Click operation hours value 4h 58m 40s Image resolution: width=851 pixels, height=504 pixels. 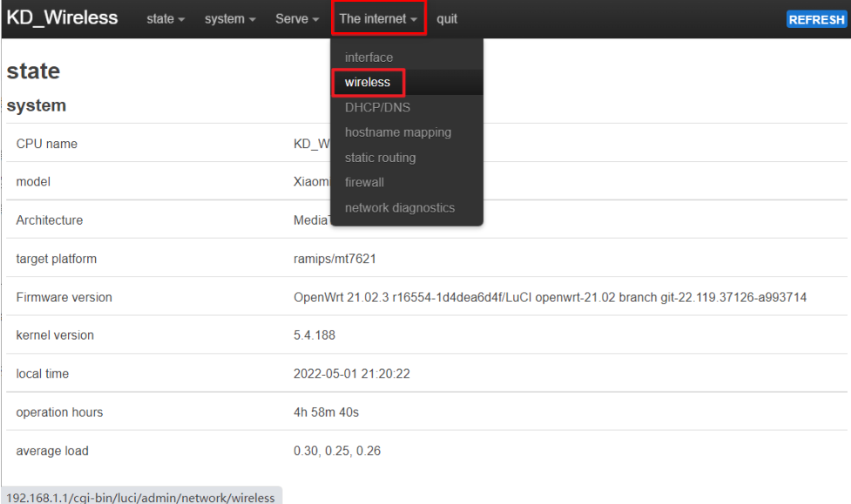(326, 413)
